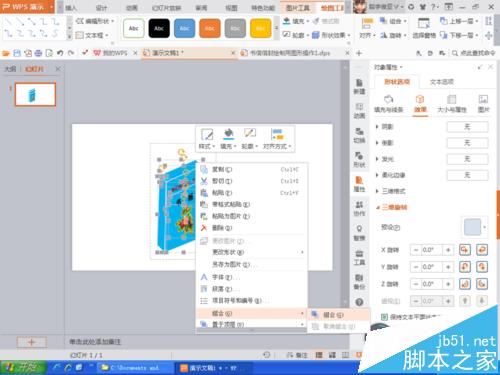Open the 样式 style dropdown in the mini toolbar
Viewport: 500px width, 375px height.
pyautogui.click(x=207, y=139)
